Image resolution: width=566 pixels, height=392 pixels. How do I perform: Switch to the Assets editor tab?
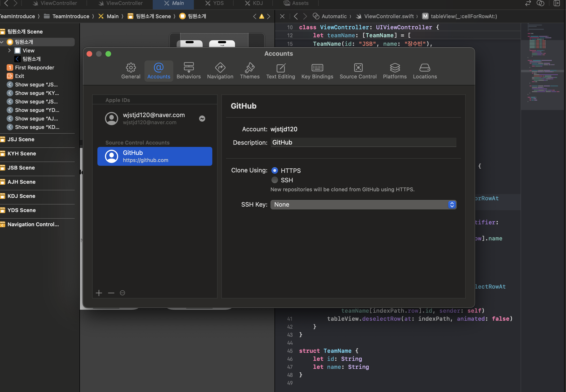pos(296,3)
